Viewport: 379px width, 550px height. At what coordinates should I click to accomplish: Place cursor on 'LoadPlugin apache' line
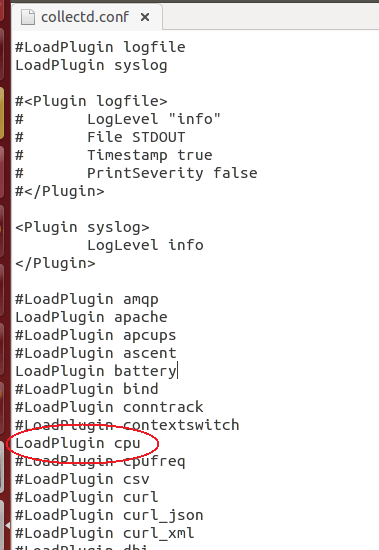[x=91, y=317]
